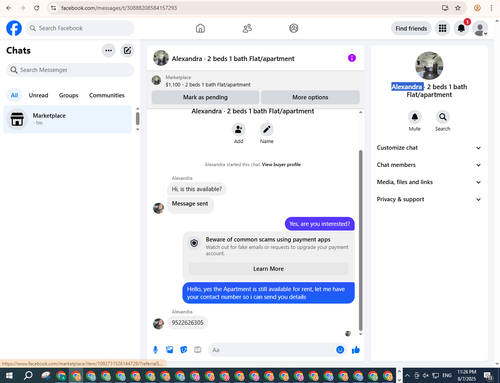Attach a photo file icon

pyautogui.click(x=170, y=350)
